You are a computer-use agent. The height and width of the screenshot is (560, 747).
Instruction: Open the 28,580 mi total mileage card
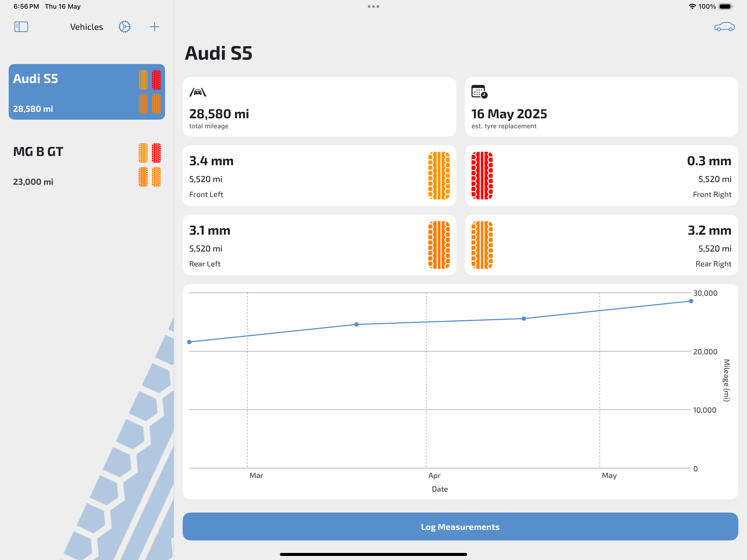click(319, 107)
